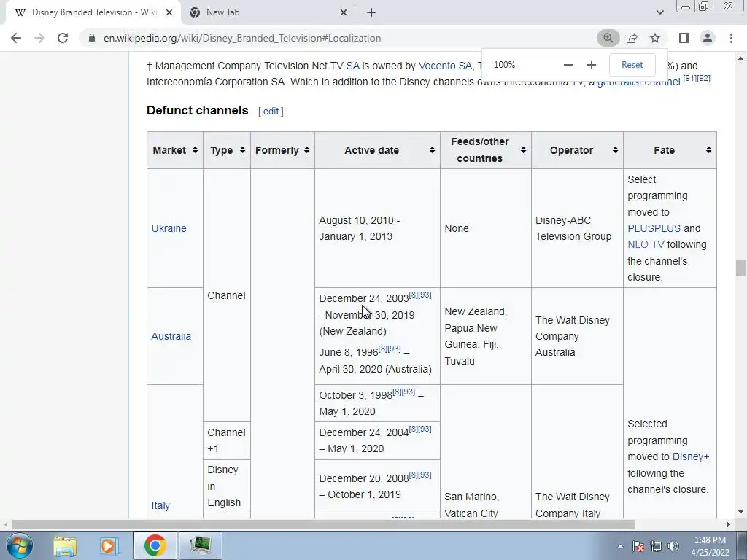Viewport: 747px width, 560px height.
Task: Open the Windows Start menu
Action: 19,545
